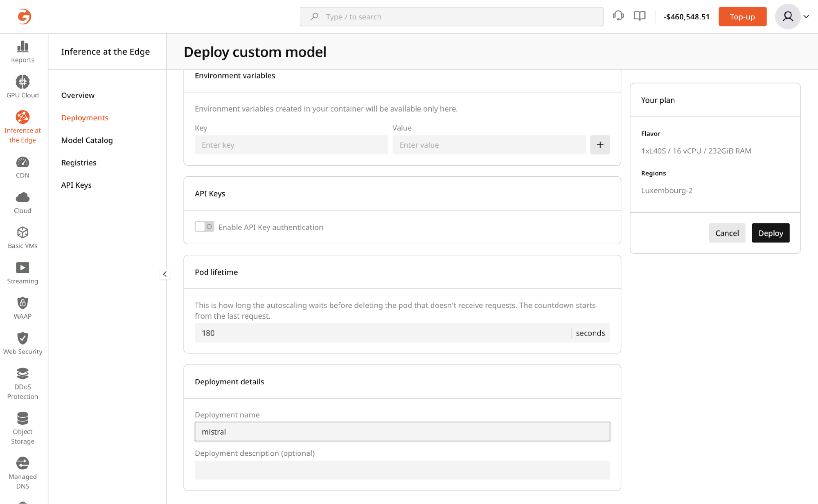This screenshot has height=504, width=818.
Task: Click the Deployment details section title
Action: coord(230,382)
